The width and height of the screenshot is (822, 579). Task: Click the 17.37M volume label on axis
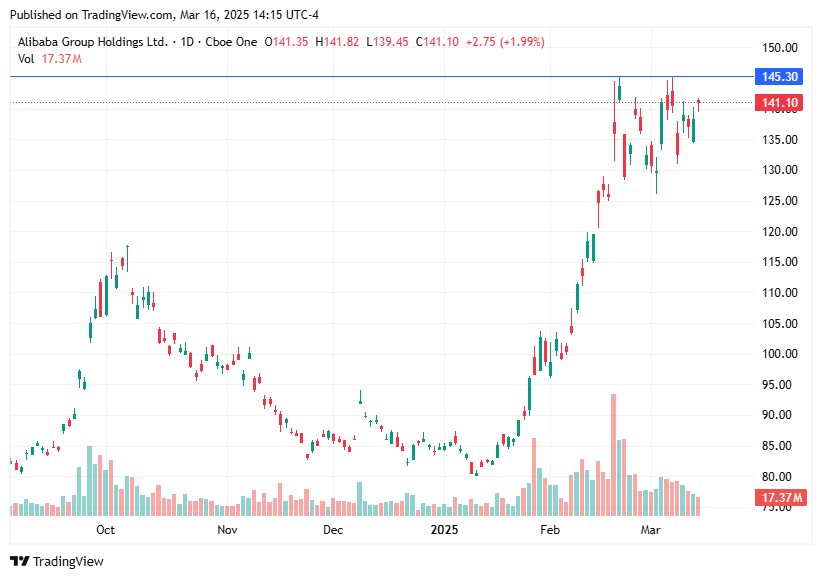click(x=781, y=497)
